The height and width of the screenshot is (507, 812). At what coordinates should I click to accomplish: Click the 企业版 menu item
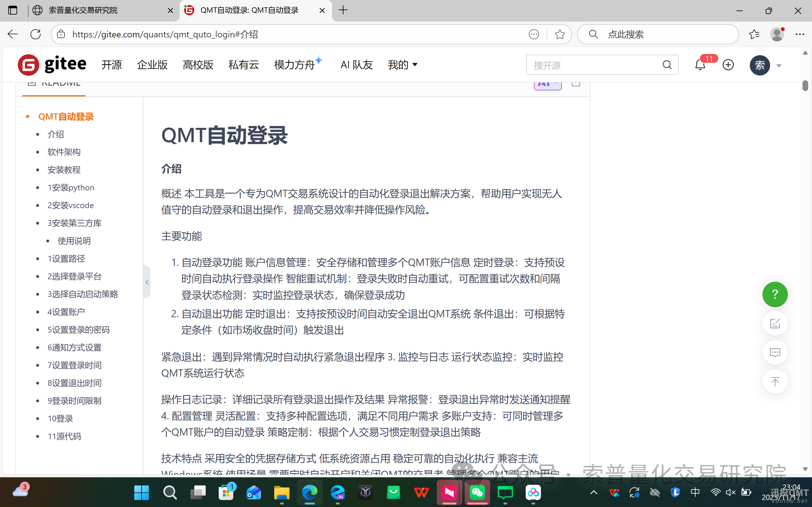click(x=152, y=65)
